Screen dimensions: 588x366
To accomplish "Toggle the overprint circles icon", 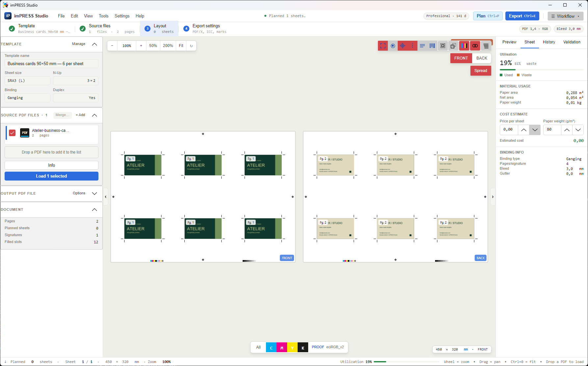I will pos(475,46).
